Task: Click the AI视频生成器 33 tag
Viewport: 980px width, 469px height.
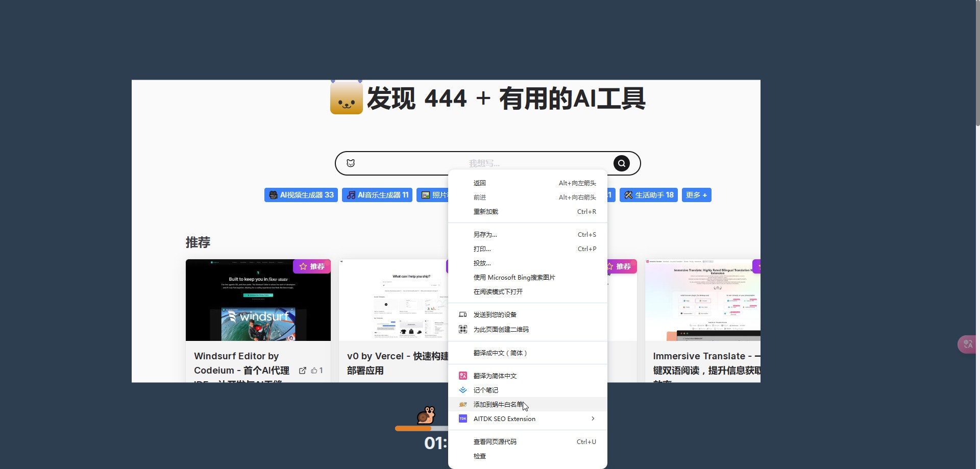Action: 301,195
